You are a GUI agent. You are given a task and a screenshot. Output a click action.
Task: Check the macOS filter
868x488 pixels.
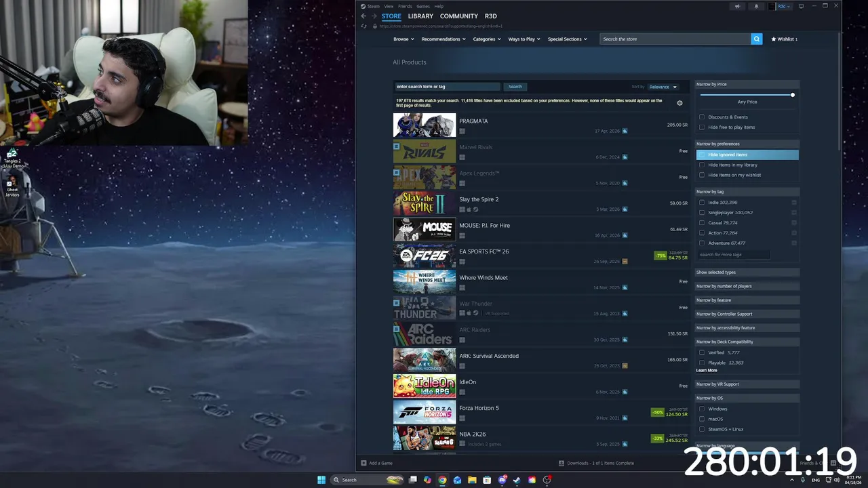click(702, 419)
